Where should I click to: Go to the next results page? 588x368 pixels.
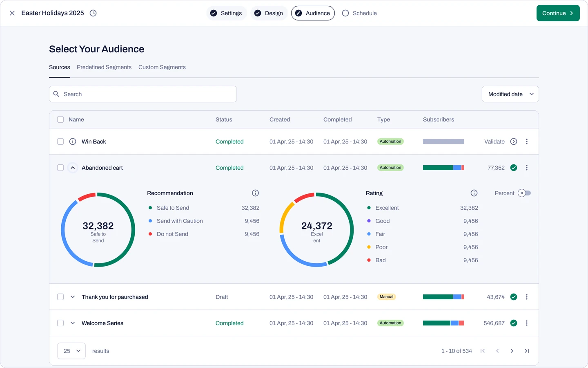click(512, 351)
